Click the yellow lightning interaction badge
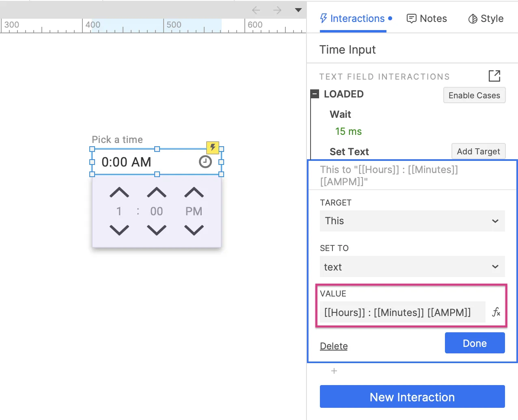 213,147
